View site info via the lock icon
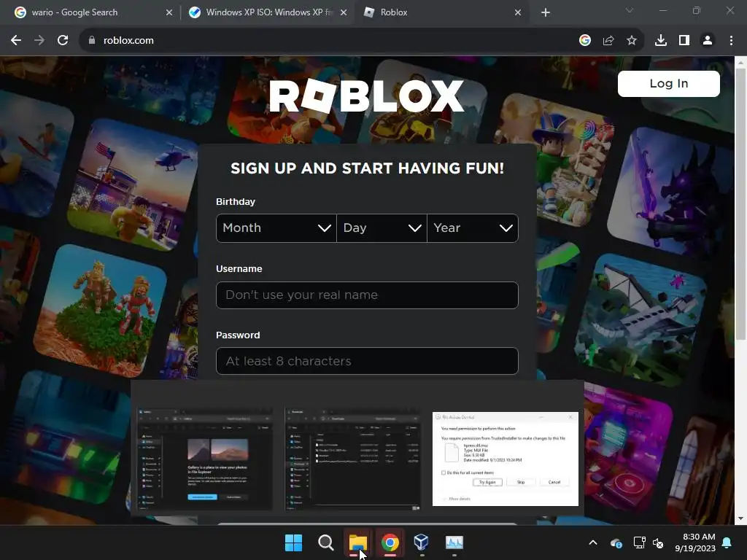747x560 pixels. (x=92, y=41)
